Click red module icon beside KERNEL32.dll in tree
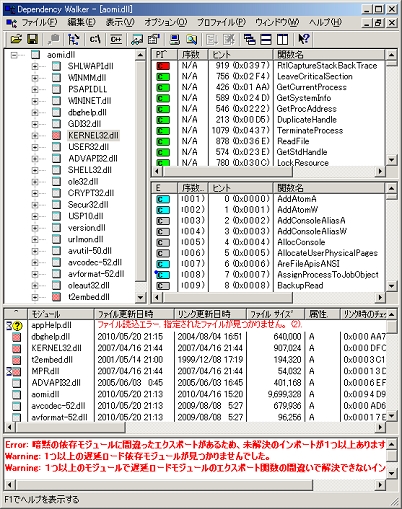The height and width of the screenshot is (509, 402). [x=56, y=135]
